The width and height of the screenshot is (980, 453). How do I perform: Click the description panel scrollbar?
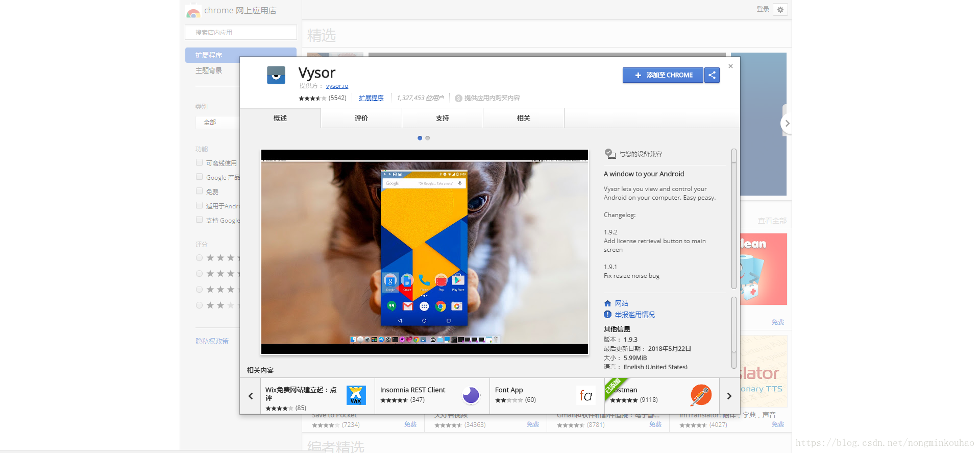(734, 219)
